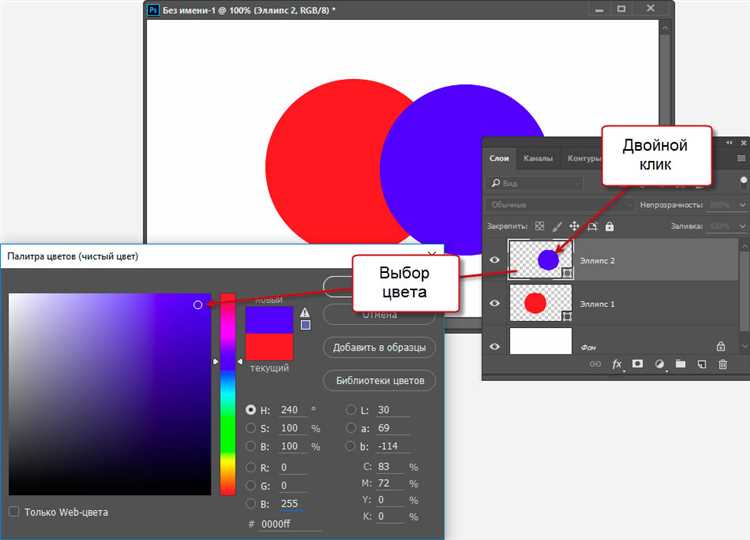
Task: Click the current red color swatch
Action: tap(269, 346)
